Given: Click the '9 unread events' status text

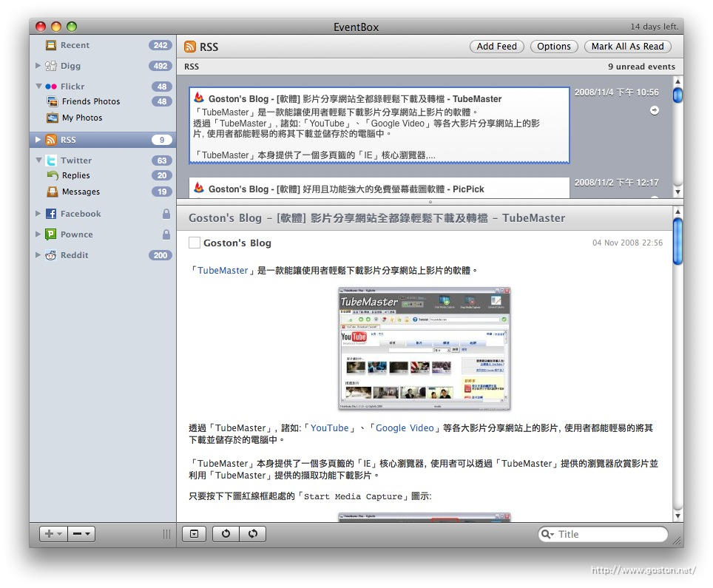Looking at the screenshot, I should pyautogui.click(x=641, y=67).
